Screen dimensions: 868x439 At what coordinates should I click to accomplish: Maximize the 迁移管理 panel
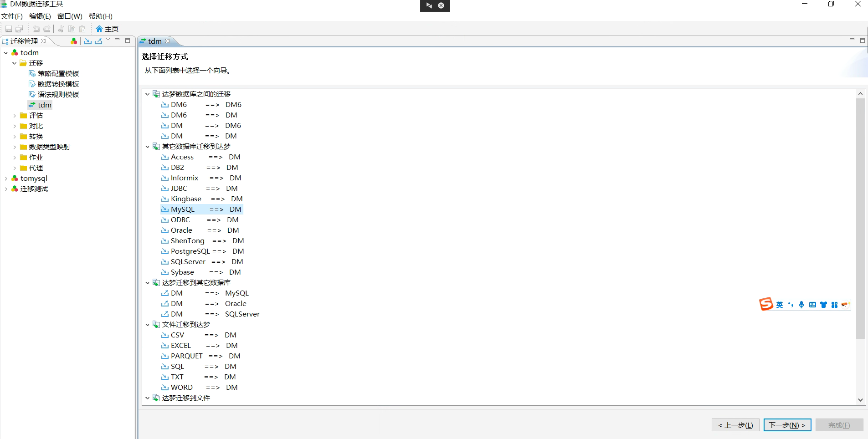[128, 41]
